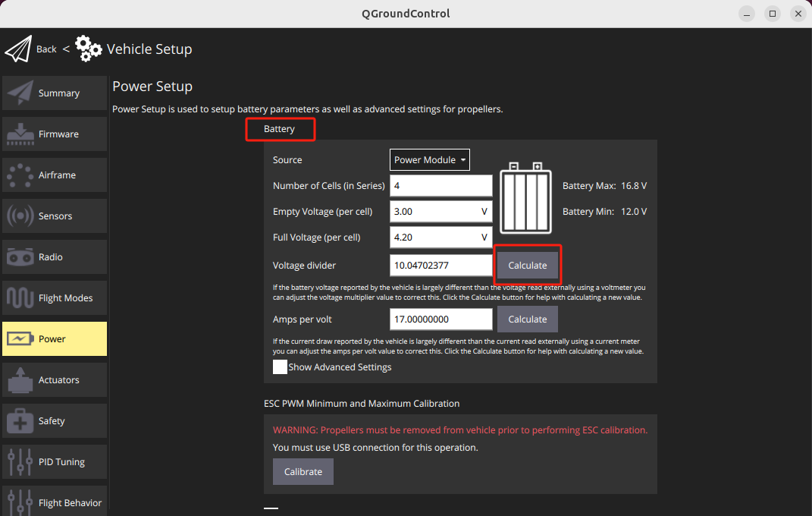Click Calculate next to Amps per volt
The height and width of the screenshot is (516, 812).
point(527,319)
